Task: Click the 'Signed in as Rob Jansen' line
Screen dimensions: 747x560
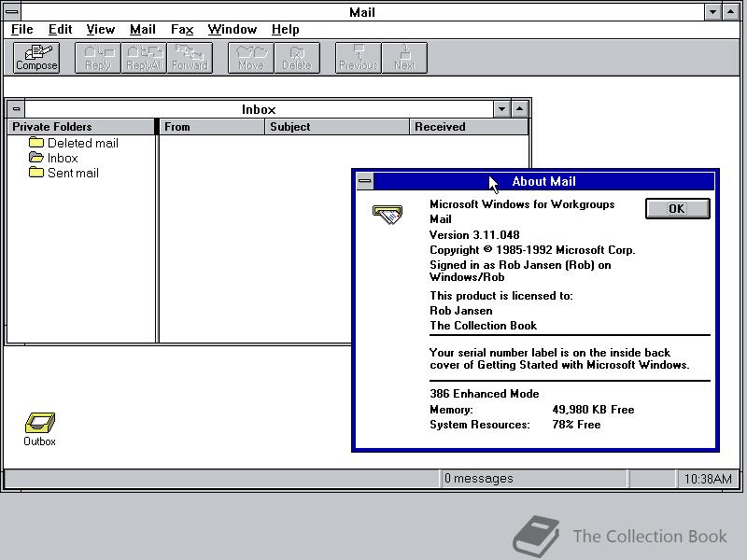Action: point(520,271)
